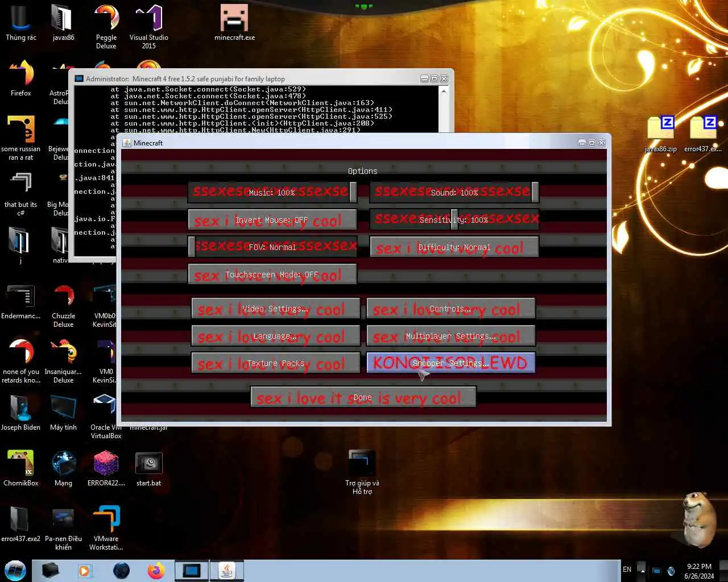The width and height of the screenshot is (728, 582).
Task: Open Snooper Settings... button
Action: tap(450, 363)
